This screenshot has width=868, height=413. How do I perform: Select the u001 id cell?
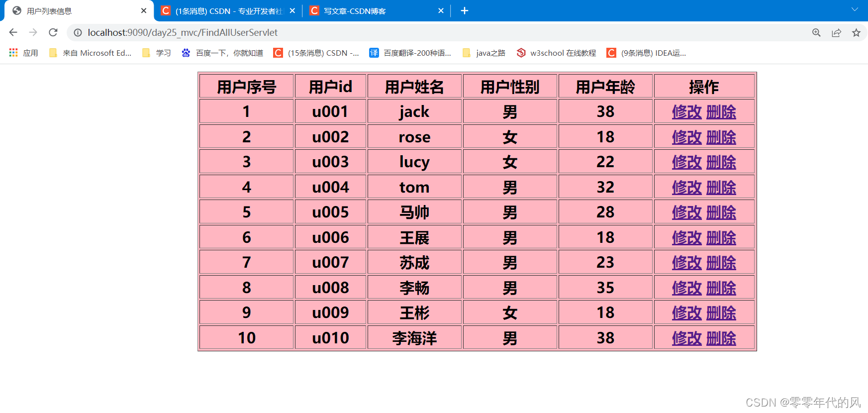coord(331,111)
